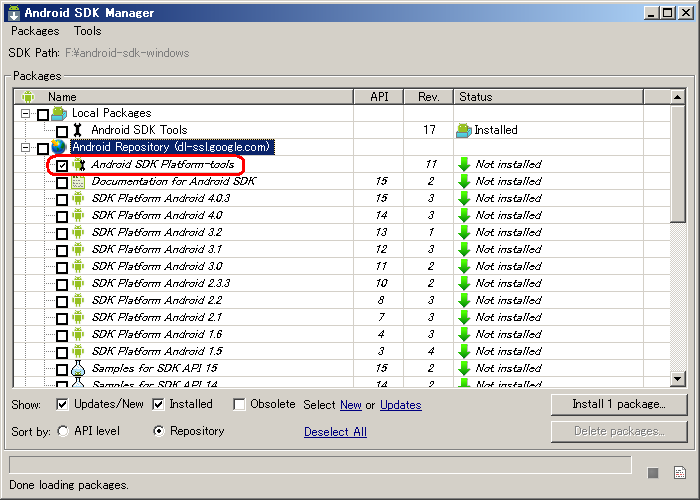The width and height of the screenshot is (700, 500).
Task: Click the green download arrow for Android 4.0.3
Action: coord(464,198)
